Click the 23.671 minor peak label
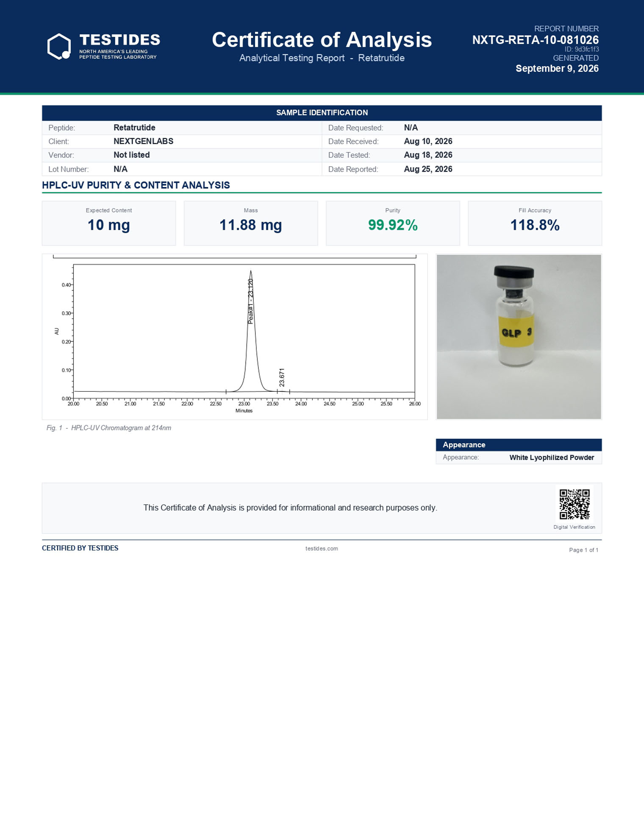Viewport: 644px width, 834px height. point(282,377)
